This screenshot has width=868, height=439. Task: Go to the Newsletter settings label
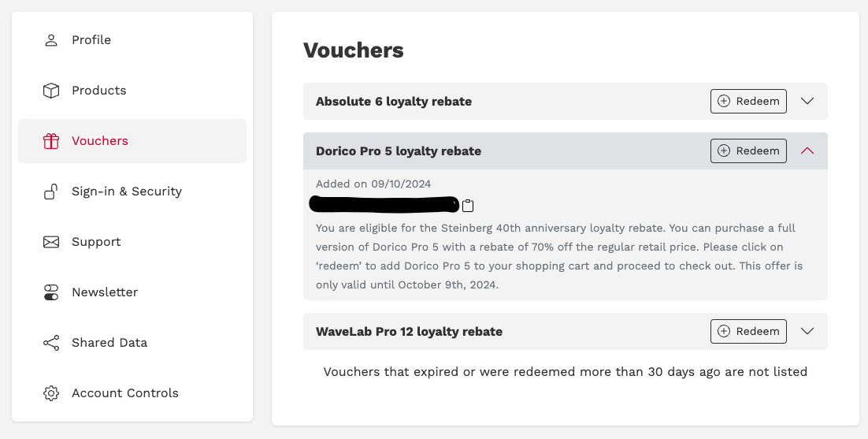point(105,292)
